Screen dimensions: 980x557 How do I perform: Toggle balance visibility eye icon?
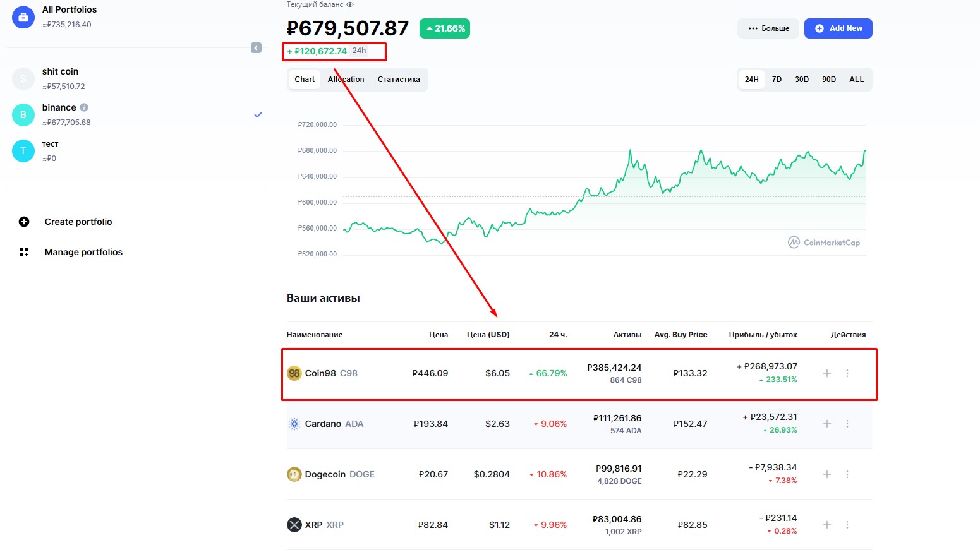(x=350, y=4)
